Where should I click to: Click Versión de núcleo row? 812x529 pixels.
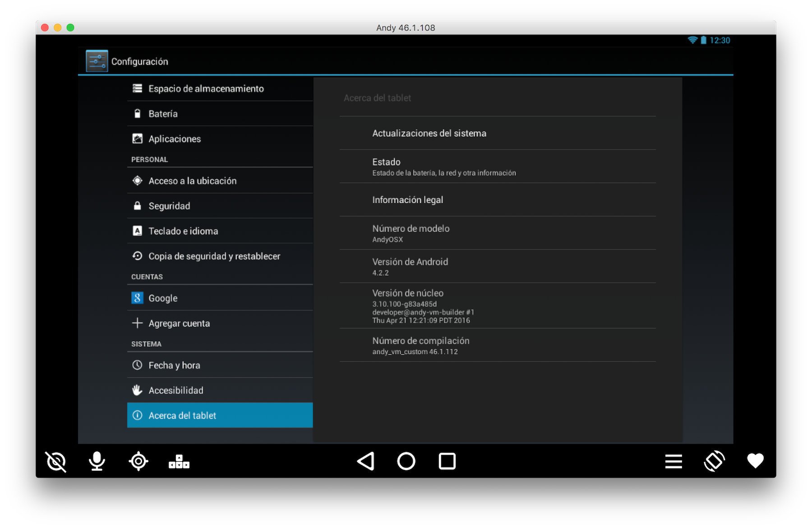pos(498,306)
